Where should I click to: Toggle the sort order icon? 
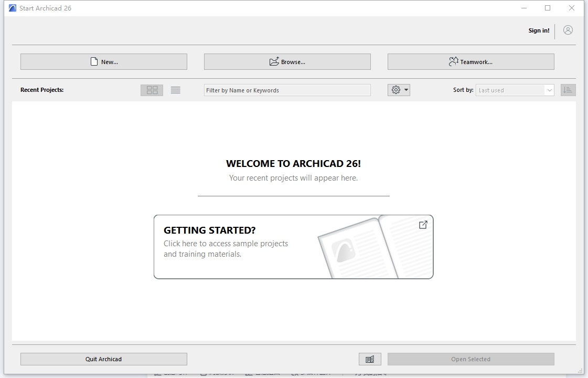(x=568, y=90)
